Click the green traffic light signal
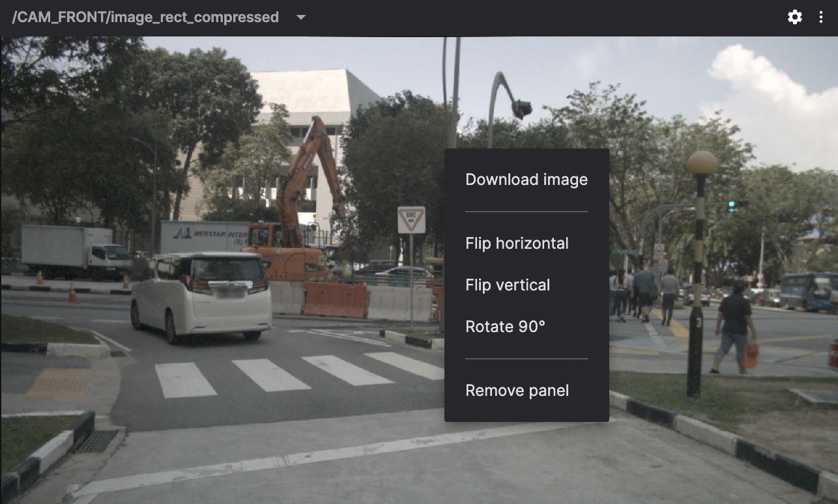Viewport: 838px width, 504px height. coord(732,206)
